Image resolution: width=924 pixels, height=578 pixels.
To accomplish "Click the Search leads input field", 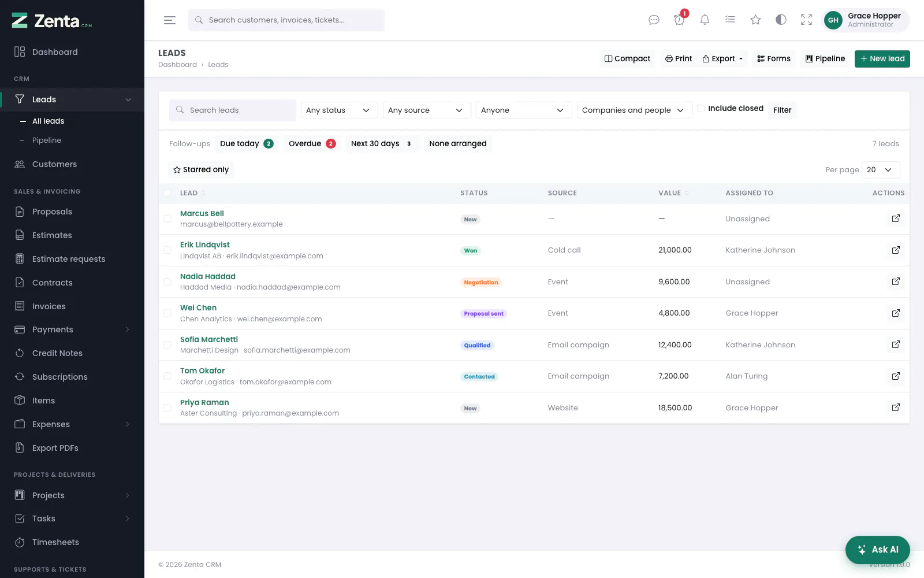I will click(x=232, y=110).
